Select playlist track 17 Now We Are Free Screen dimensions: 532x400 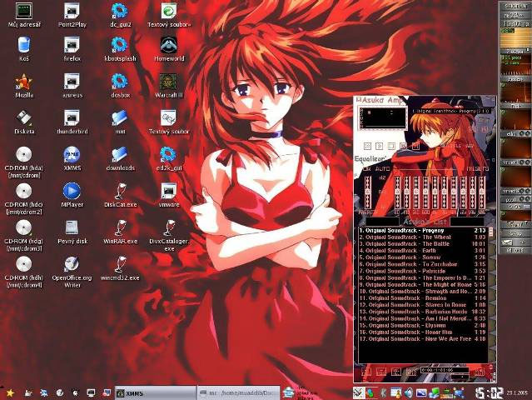click(422, 339)
